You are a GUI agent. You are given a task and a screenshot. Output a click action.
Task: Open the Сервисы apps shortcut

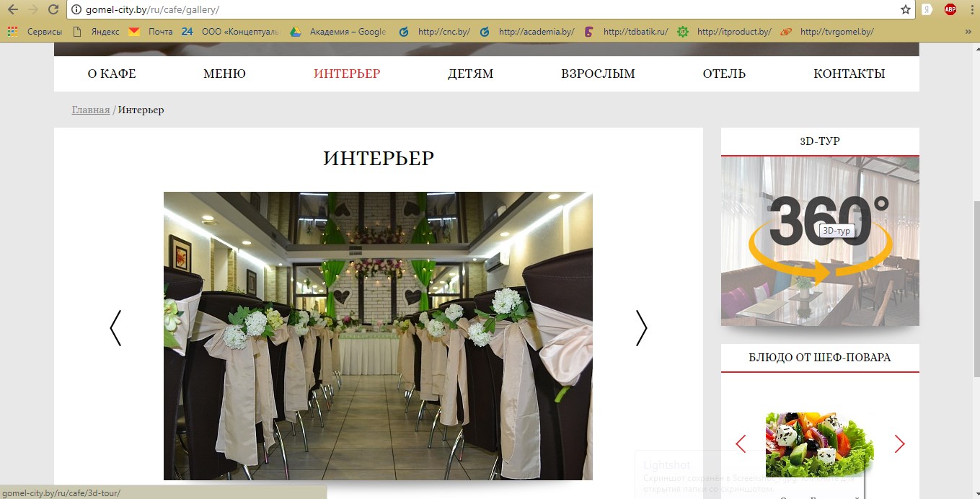click(35, 32)
